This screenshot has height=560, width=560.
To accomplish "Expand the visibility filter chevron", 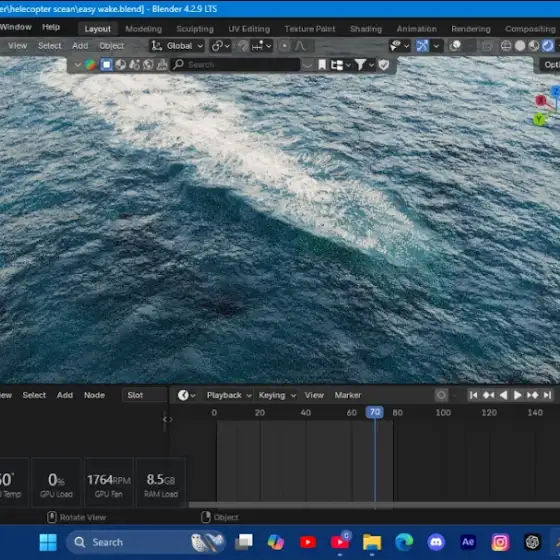I will click(406, 46).
